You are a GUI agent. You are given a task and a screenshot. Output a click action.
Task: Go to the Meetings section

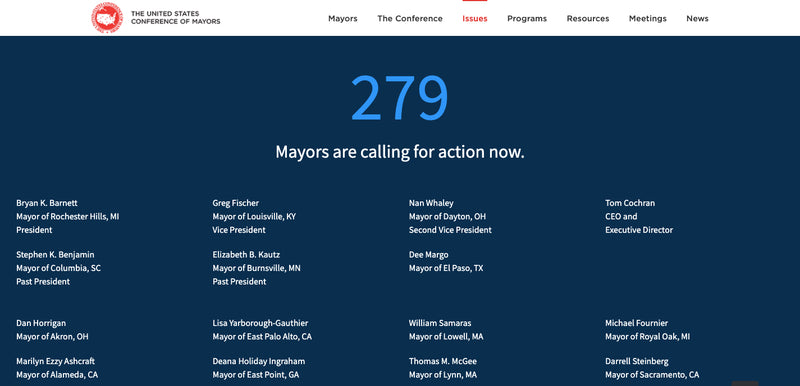pos(647,18)
